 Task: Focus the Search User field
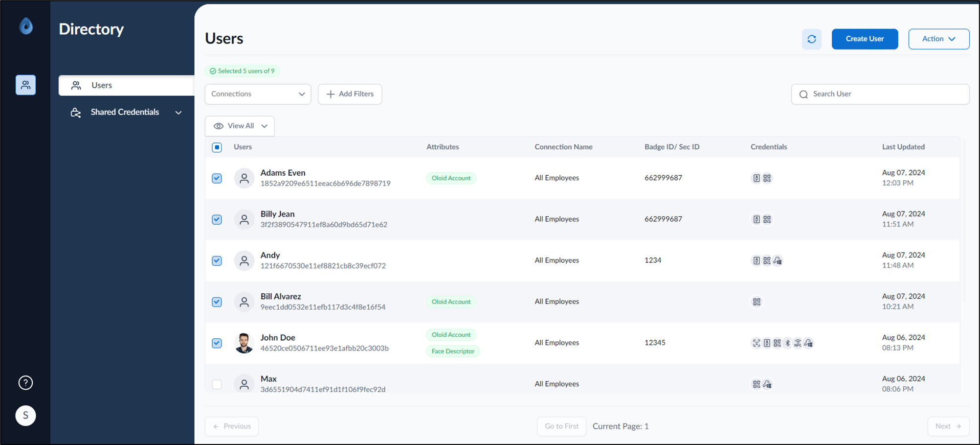pyautogui.click(x=880, y=94)
